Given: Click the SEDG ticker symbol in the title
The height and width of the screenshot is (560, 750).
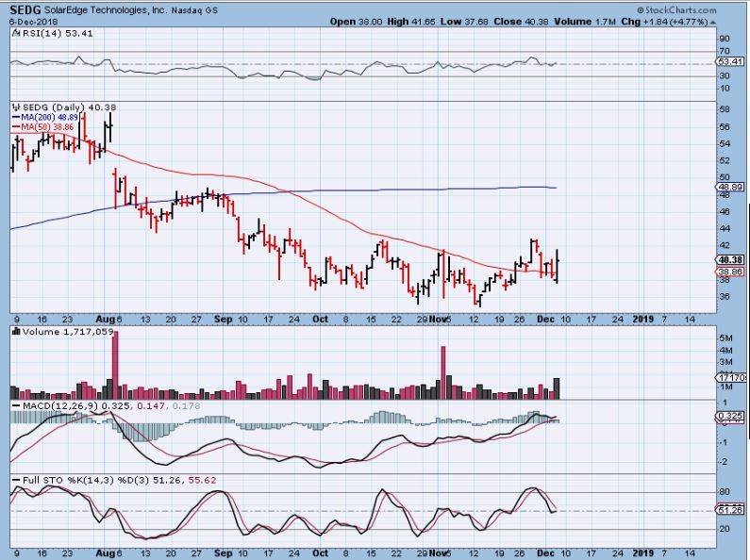Looking at the screenshot, I should click(x=25, y=9).
